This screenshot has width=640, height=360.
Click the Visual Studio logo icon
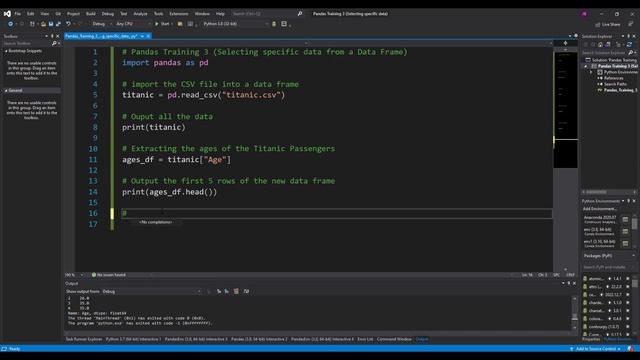coord(7,13)
